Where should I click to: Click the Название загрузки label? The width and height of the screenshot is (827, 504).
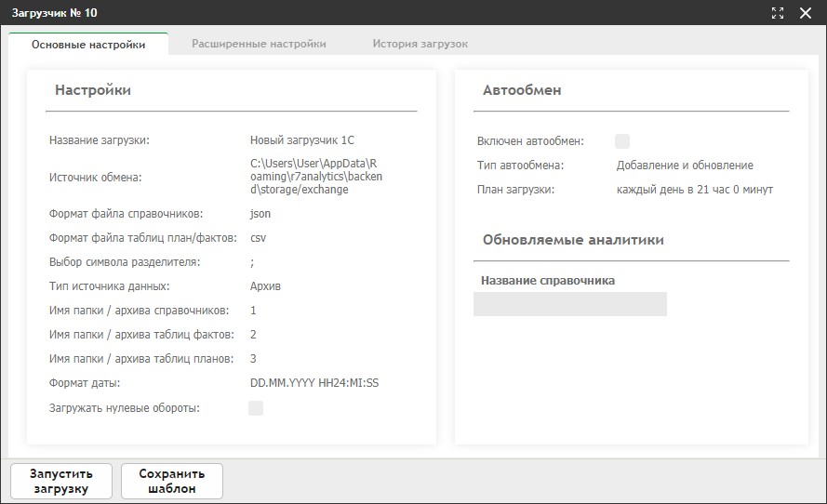100,140
